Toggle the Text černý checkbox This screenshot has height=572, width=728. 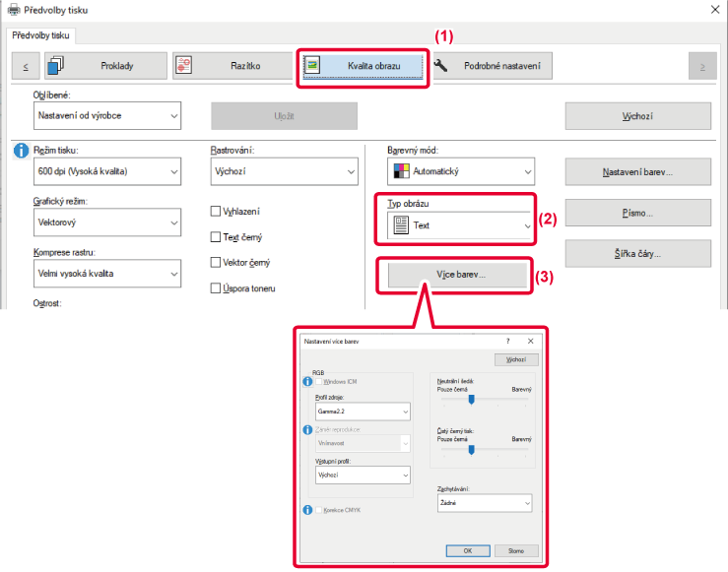coord(217,236)
